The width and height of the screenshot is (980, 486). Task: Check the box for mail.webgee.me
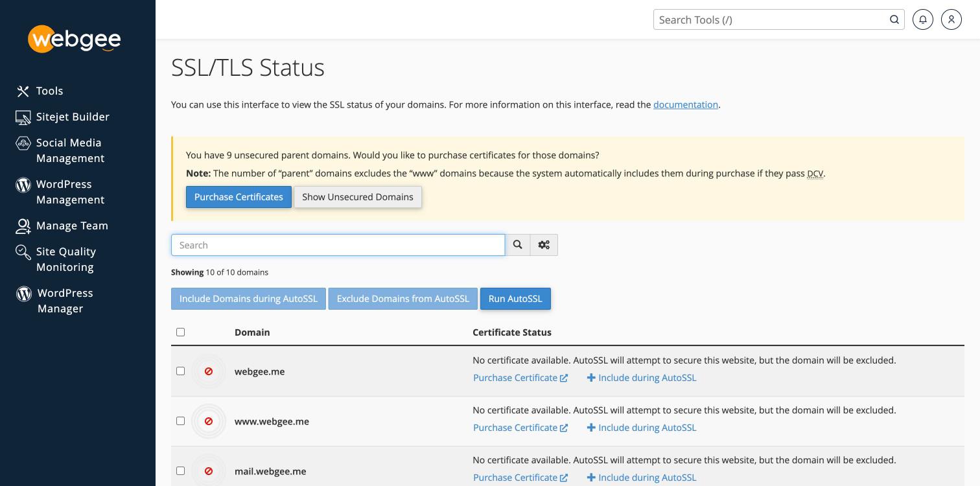pyautogui.click(x=180, y=471)
